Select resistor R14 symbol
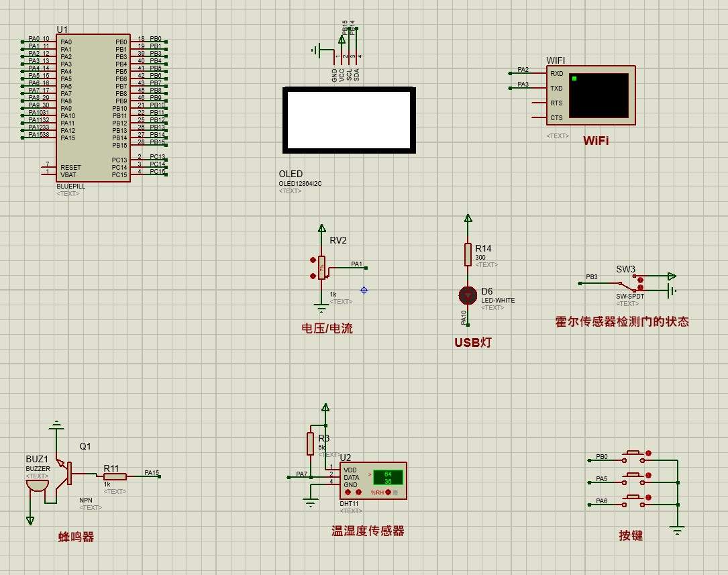Image resolution: width=728 pixels, height=575 pixels. coord(468,255)
